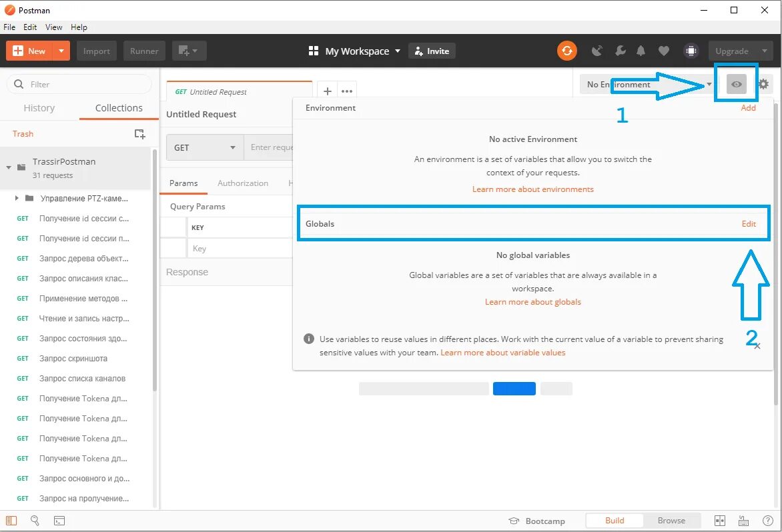
Task: Click the sync status icon
Action: click(566, 51)
